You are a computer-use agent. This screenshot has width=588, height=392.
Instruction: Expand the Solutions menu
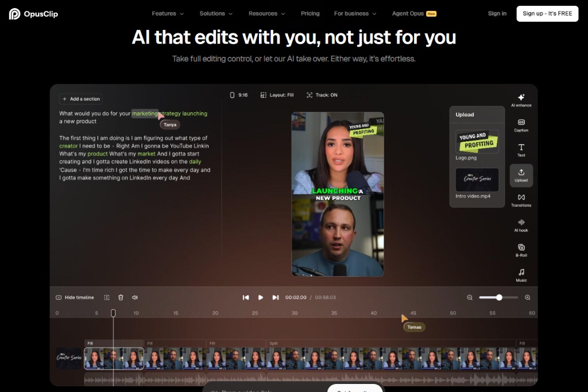click(x=216, y=13)
